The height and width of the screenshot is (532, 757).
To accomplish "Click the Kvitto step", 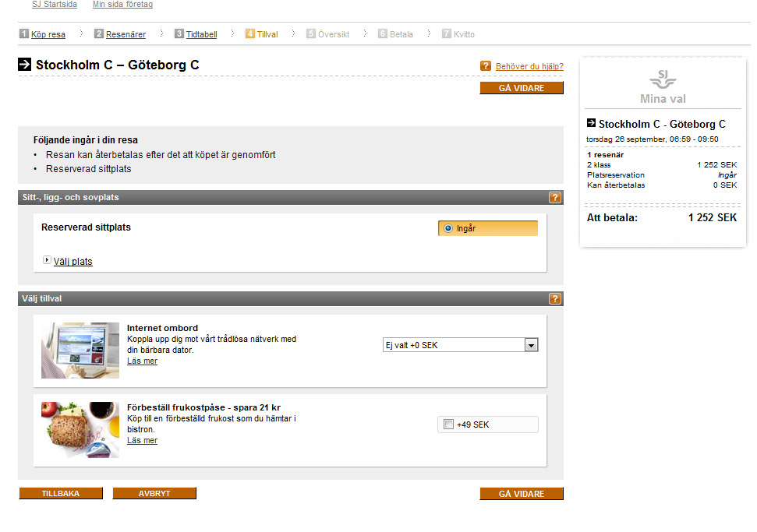I will point(464,34).
